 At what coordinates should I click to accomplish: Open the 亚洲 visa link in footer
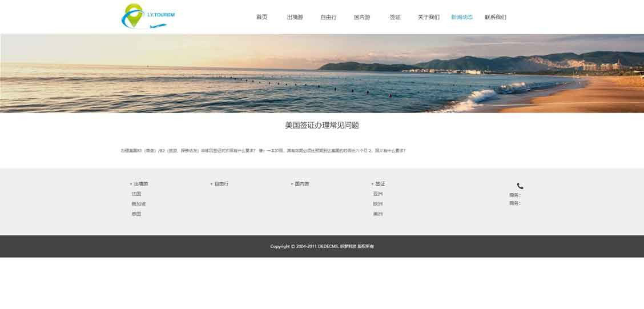pos(377,194)
